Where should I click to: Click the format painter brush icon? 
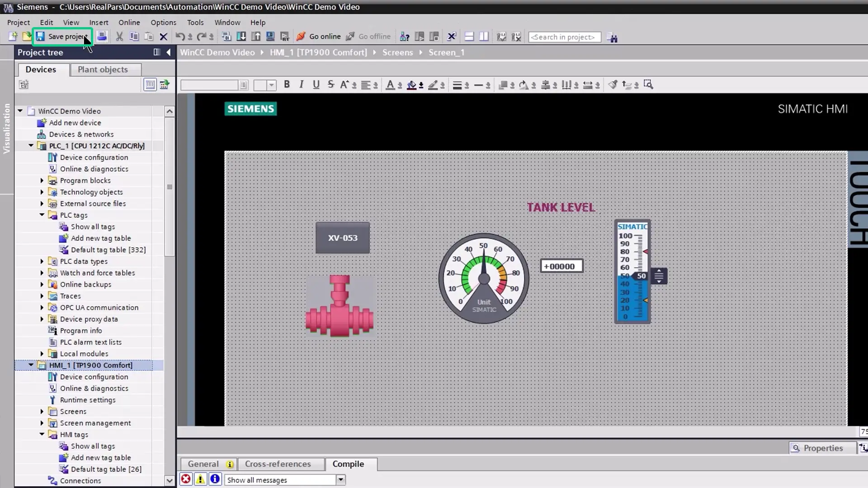click(613, 84)
